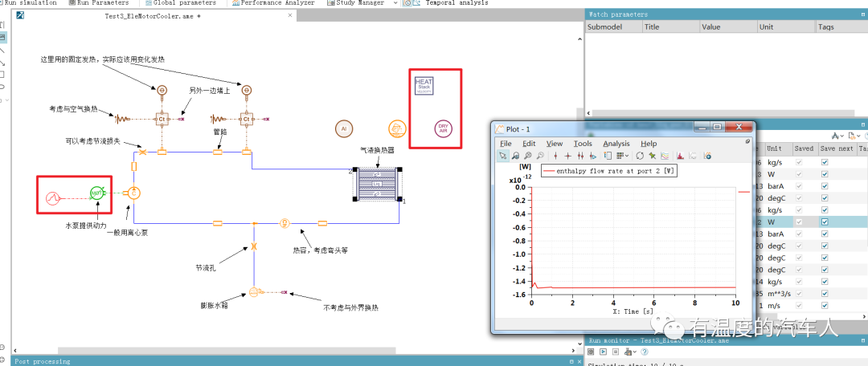Open the run options dropdown in Run monitor
The width and height of the screenshot is (868, 366).
(x=629, y=352)
